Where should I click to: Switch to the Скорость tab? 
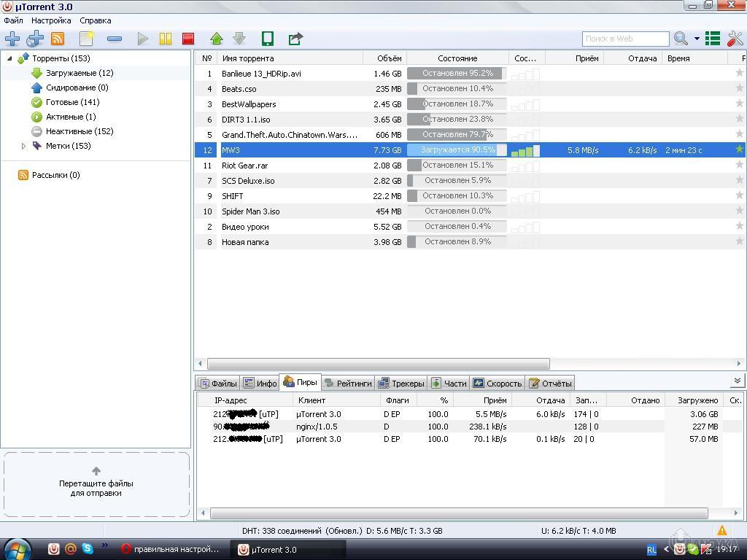pyautogui.click(x=498, y=383)
